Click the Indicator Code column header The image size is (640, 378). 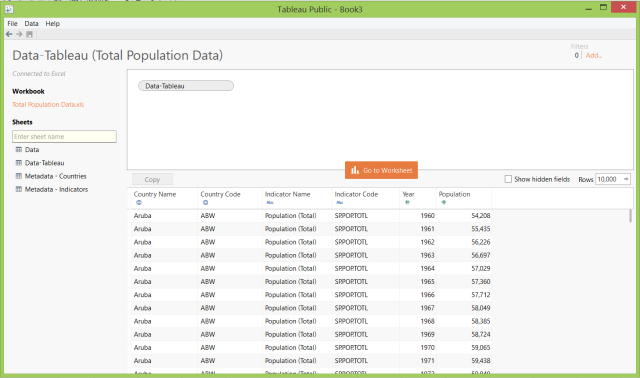pyautogui.click(x=356, y=194)
